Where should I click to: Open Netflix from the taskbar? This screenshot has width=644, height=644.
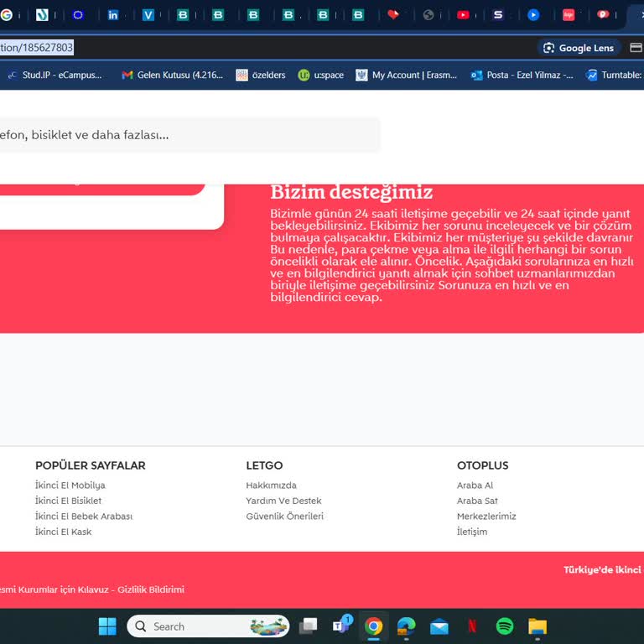472,626
